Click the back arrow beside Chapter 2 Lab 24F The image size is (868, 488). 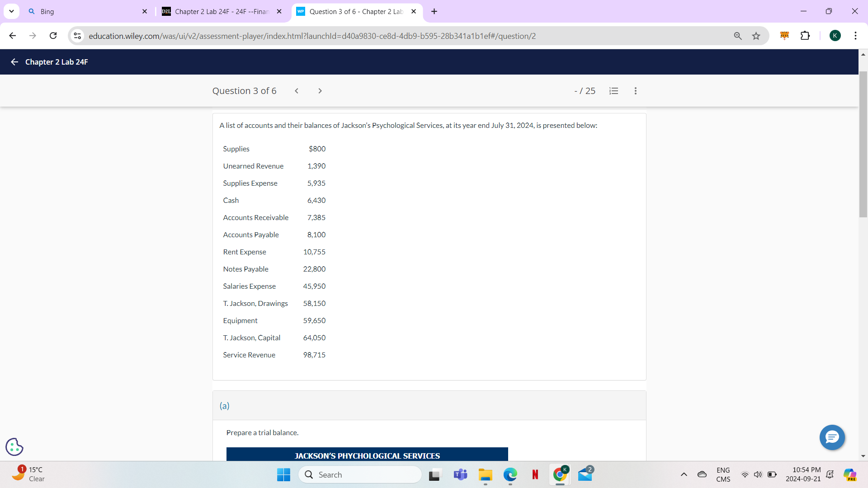14,62
